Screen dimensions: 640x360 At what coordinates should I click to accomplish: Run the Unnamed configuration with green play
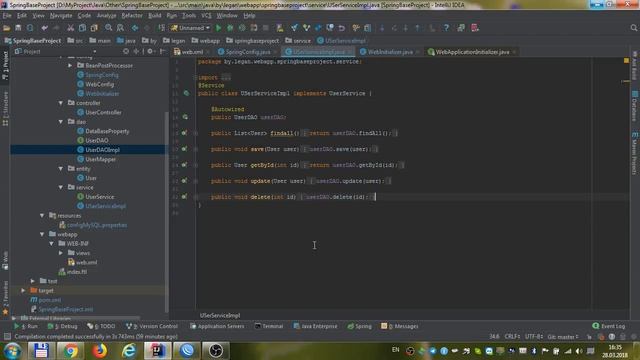pyautogui.click(x=218, y=28)
